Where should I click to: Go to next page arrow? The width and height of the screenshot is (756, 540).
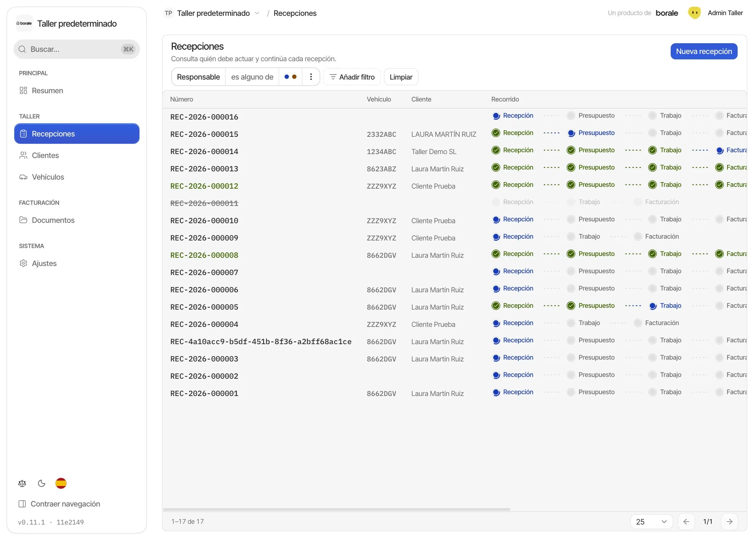tap(729, 522)
